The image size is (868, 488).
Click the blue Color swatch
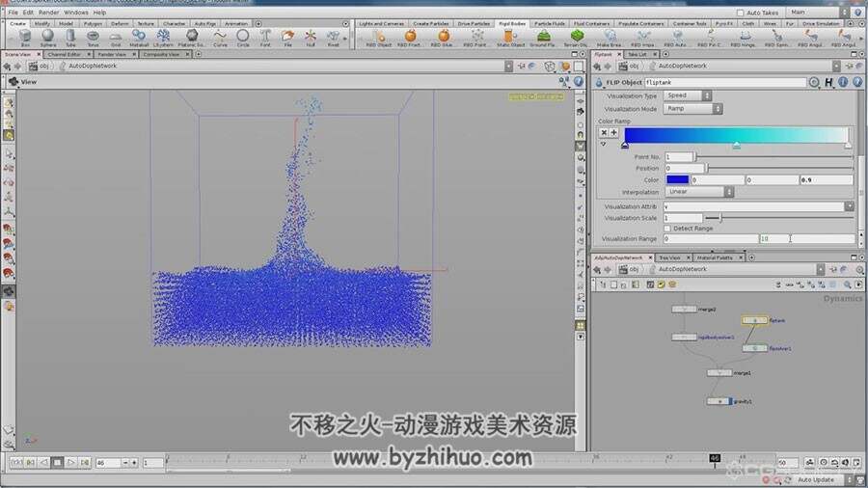677,179
